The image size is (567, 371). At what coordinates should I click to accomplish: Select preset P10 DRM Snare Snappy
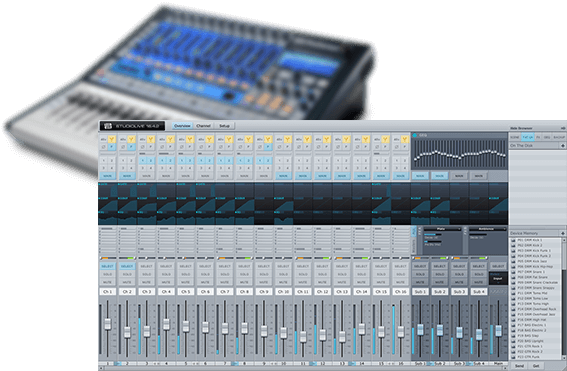(536, 288)
